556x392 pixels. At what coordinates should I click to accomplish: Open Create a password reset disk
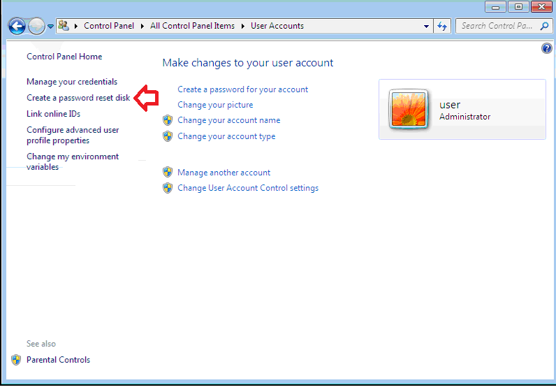pyautogui.click(x=78, y=98)
